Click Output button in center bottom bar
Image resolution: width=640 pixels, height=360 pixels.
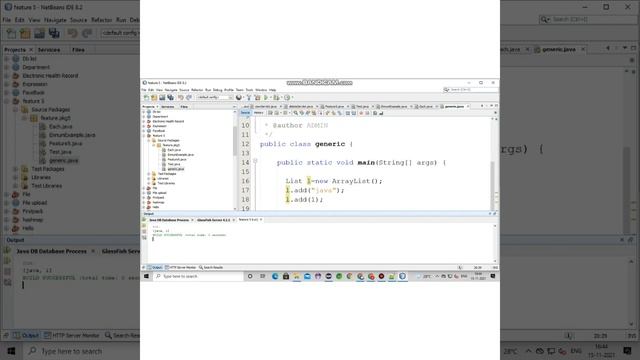155,267
